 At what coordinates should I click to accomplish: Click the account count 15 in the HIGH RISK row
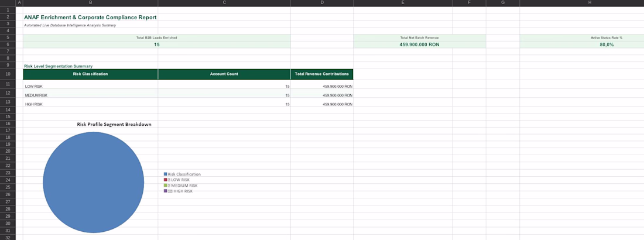(287, 104)
